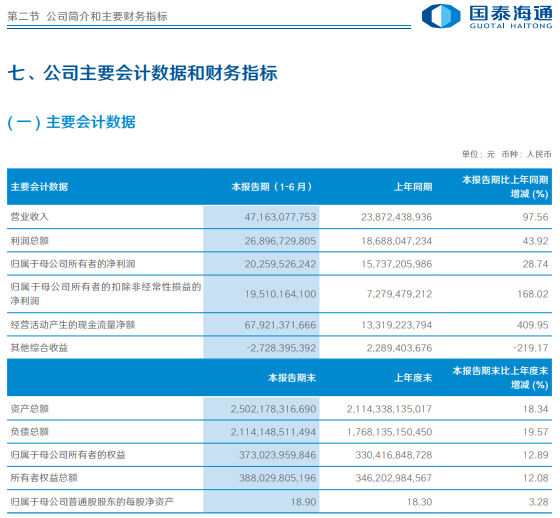Select the 本报告期末 column header
Screen dimensions: 560x518
click(x=292, y=378)
